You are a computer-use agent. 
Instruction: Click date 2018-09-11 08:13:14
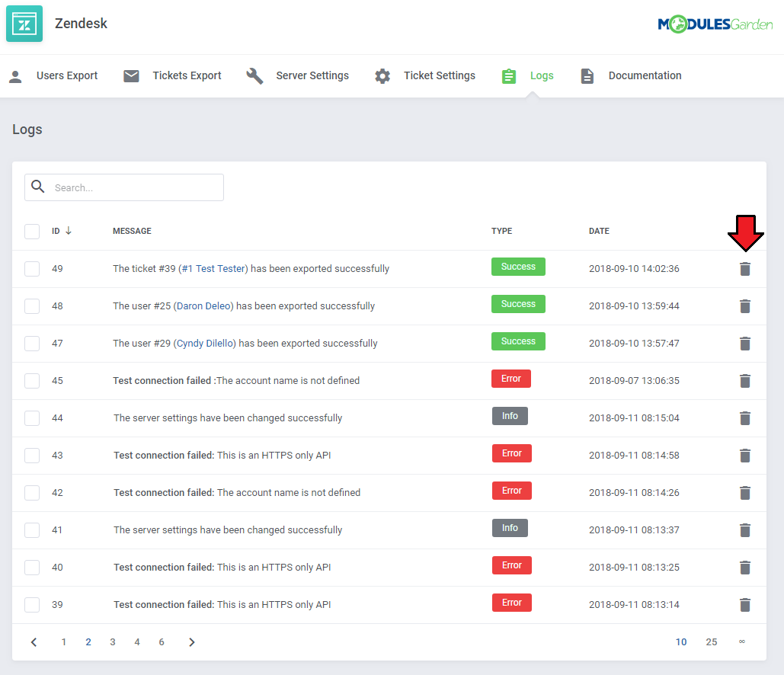[x=634, y=604]
